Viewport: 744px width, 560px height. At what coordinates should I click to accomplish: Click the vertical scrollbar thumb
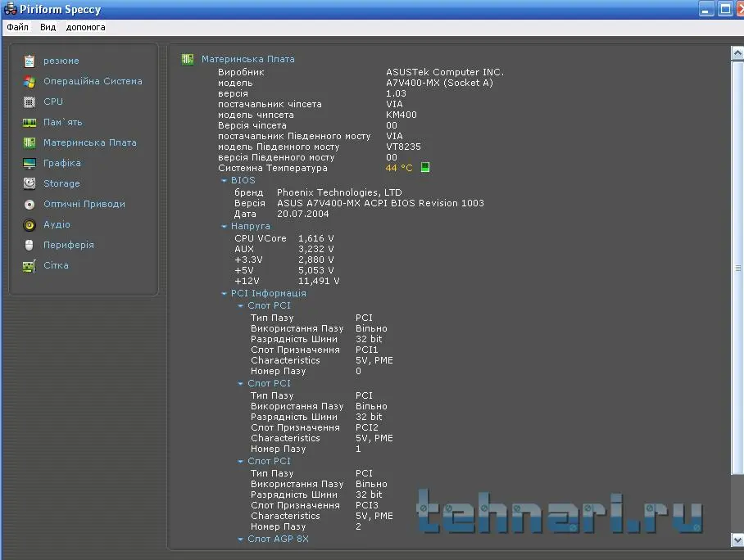[x=737, y=267]
